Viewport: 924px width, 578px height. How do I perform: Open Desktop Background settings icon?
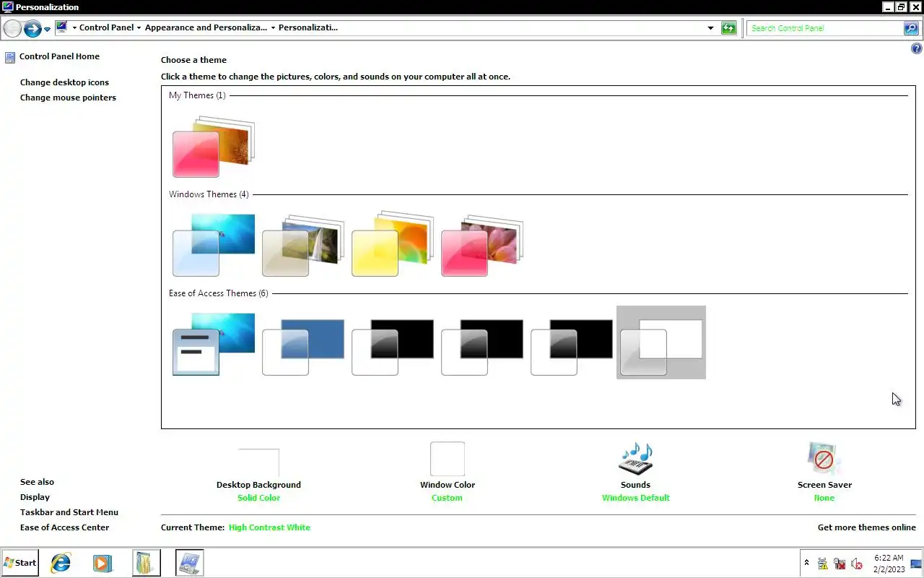pyautogui.click(x=258, y=462)
